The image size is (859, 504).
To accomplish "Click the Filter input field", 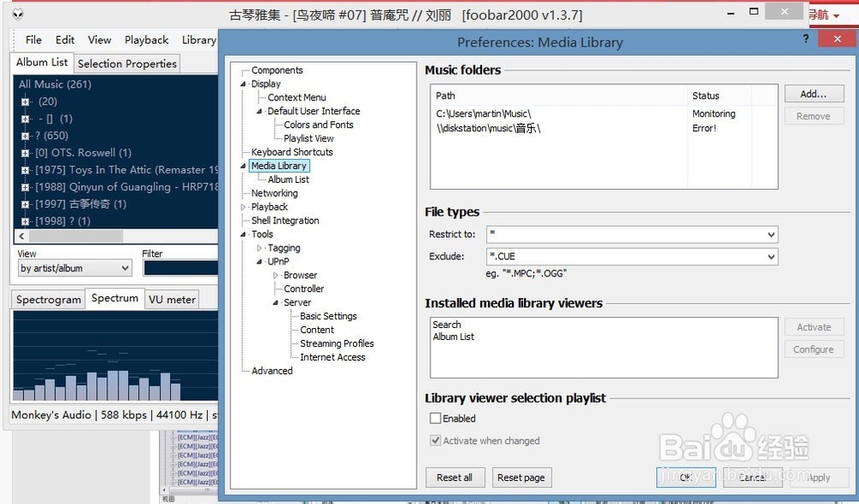I will (x=180, y=268).
